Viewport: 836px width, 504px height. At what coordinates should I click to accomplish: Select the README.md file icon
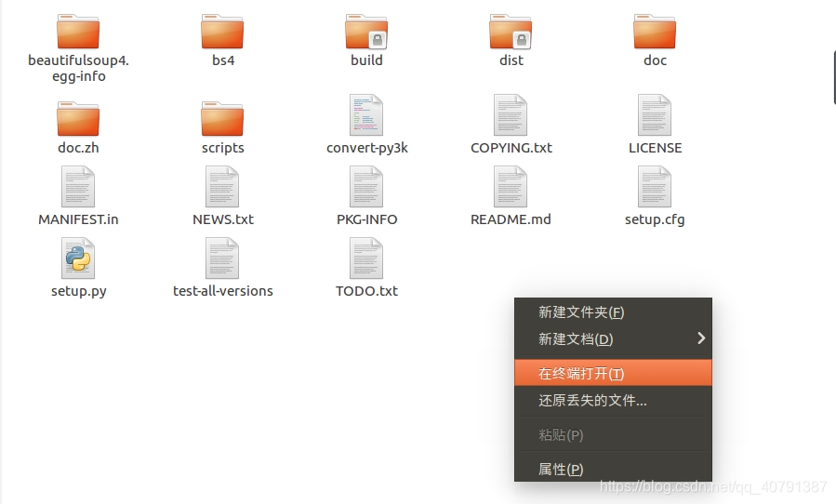[511, 187]
